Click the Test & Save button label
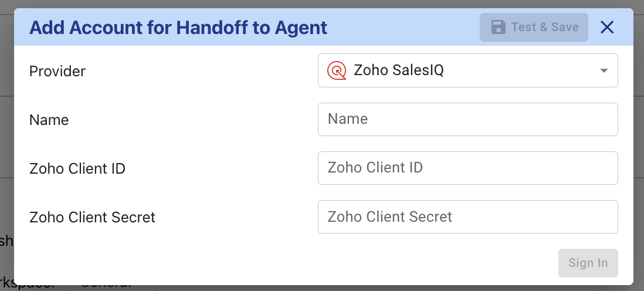The image size is (644, 291). coord(545,27)
